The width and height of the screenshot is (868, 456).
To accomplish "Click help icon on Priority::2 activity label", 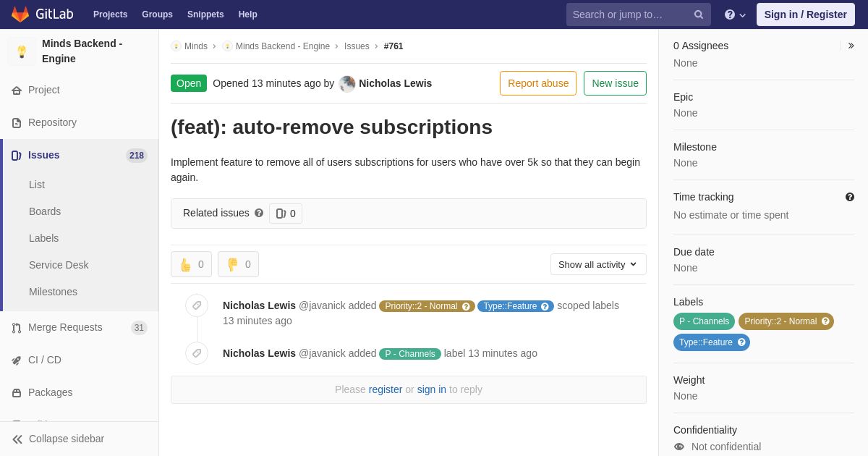I will (466, 306).
